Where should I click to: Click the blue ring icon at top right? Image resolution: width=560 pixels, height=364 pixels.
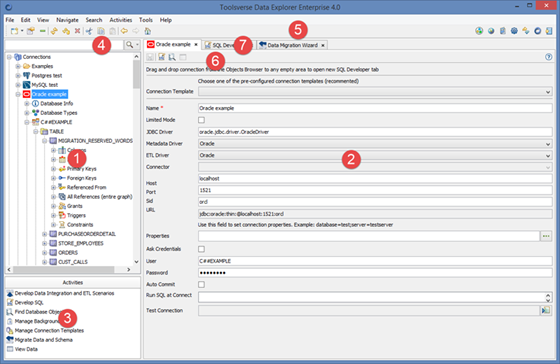pyautogui.click(x=538, y=31)
